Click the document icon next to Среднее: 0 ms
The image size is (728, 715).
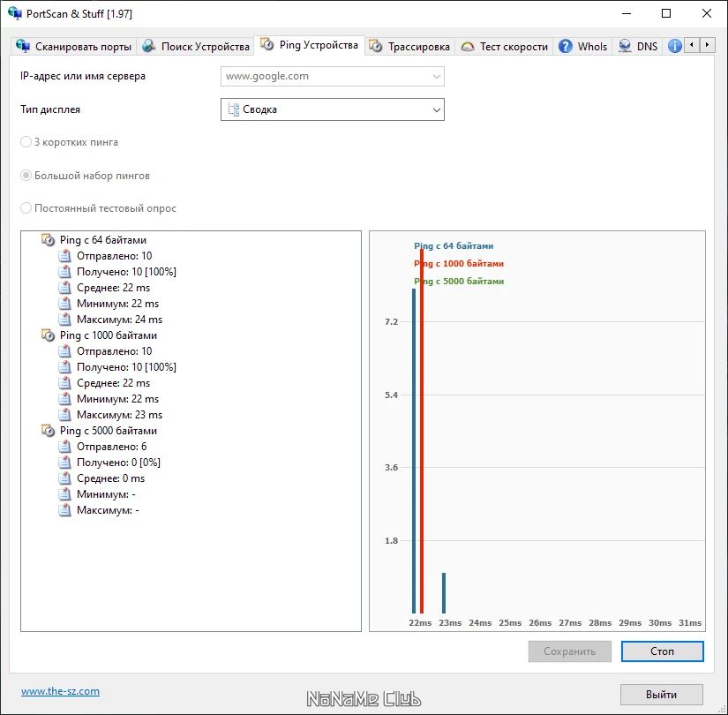tap(65, 478)
